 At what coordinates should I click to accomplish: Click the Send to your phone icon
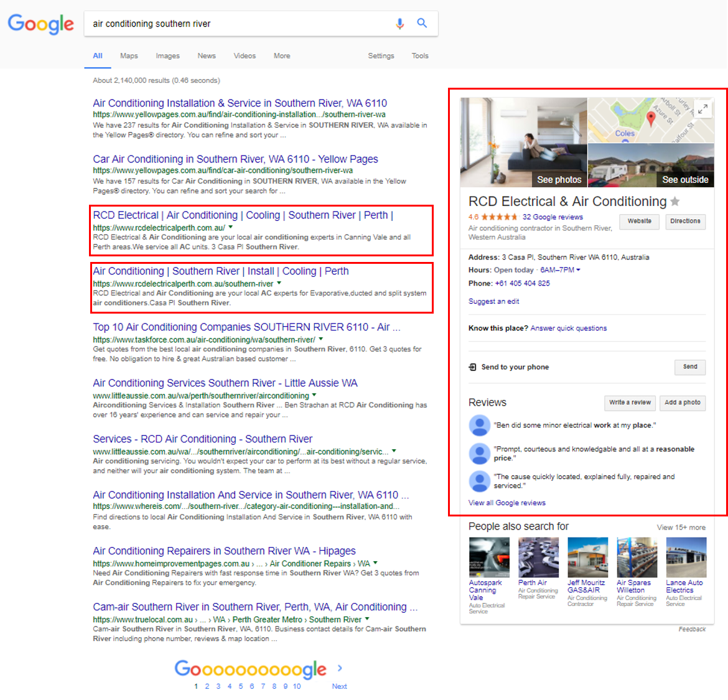tap(473, 367)
